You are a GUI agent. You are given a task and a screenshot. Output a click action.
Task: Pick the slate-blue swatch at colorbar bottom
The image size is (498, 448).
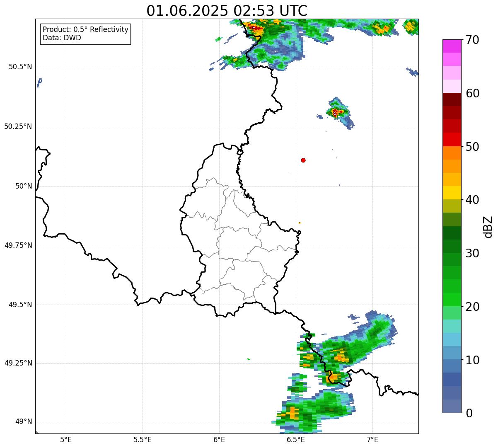click(x=452, y=406)
